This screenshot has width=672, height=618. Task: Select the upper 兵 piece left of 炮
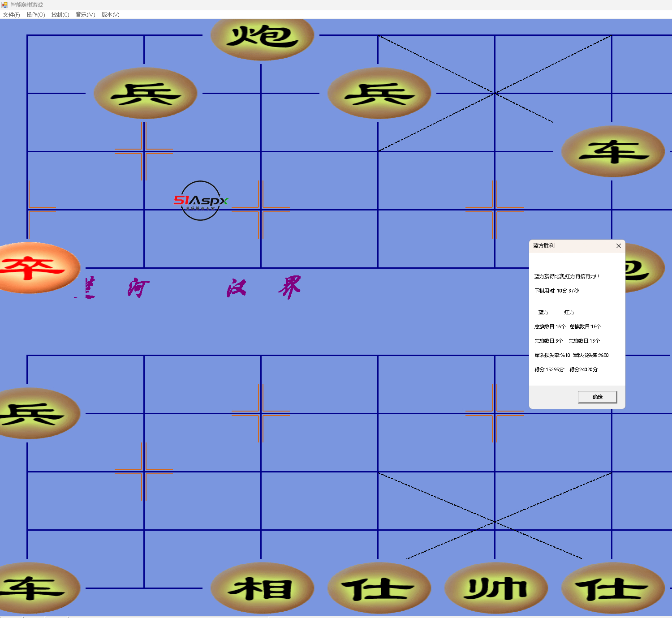145,93
